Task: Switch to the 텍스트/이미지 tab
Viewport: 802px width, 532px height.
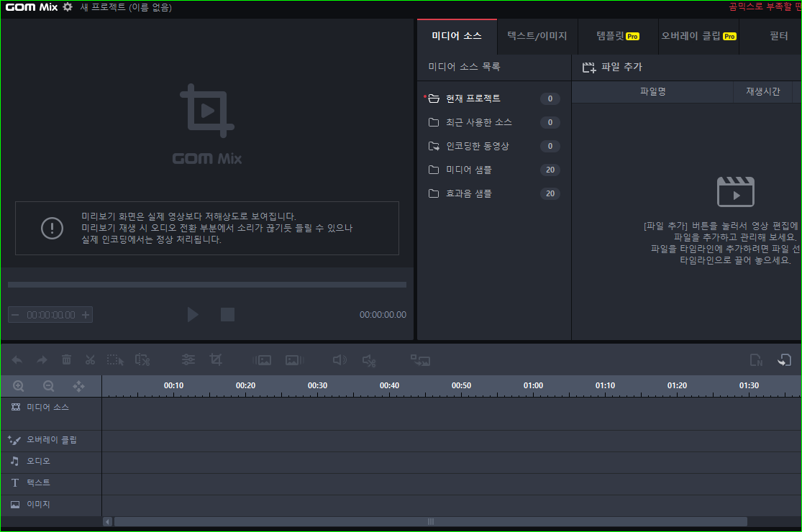Action: (x=537, y=36)
